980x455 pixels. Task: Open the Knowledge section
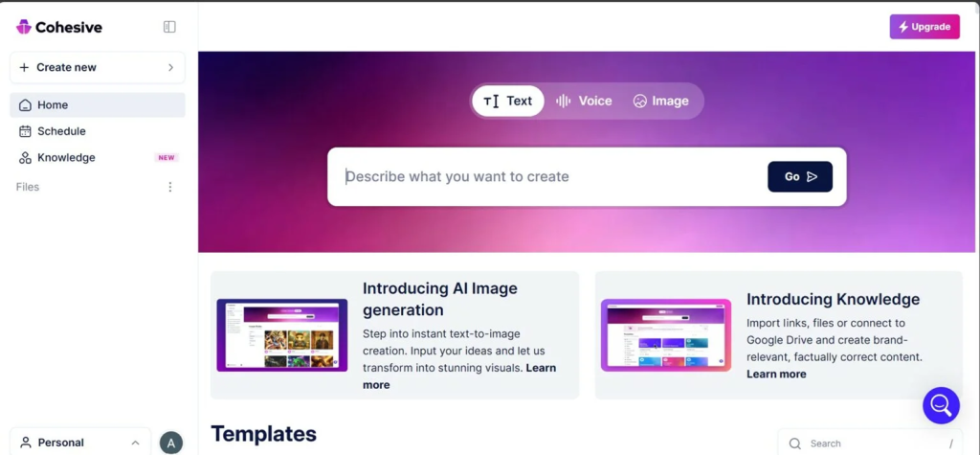click(x=66, y=158)
